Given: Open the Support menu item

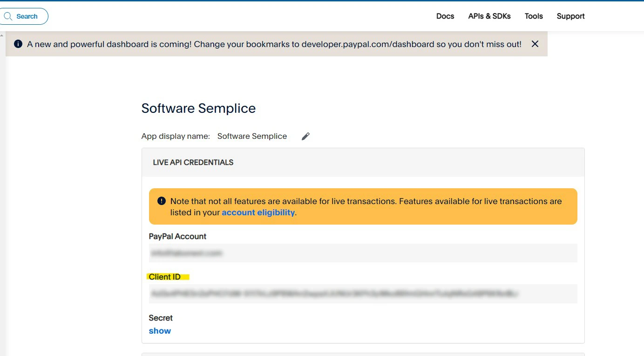Looking at the screenshot, I should click(x=570, y=16).
